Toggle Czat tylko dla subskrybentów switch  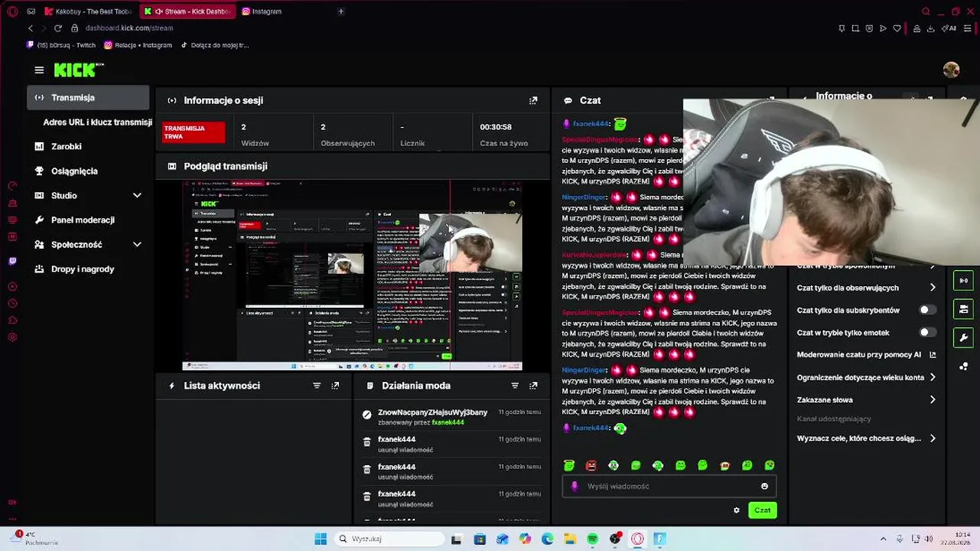click(927, 310)
